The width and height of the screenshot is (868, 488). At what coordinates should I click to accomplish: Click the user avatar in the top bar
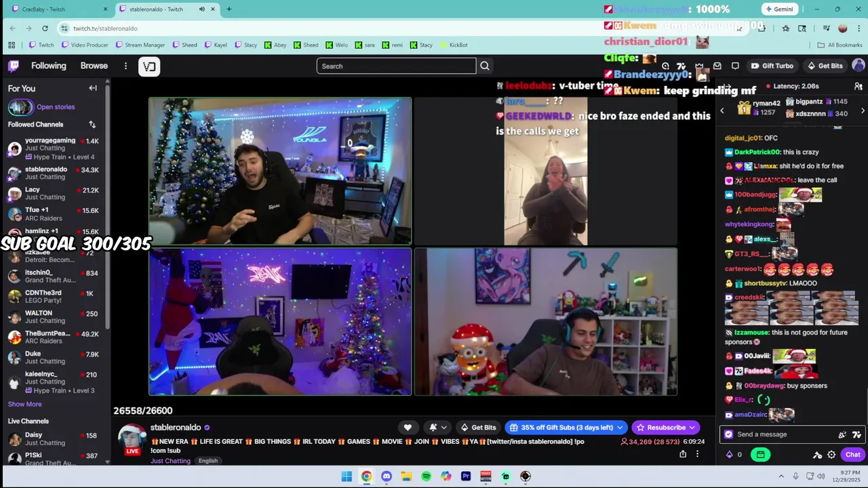pyautogui.click(x=859, y=66)
